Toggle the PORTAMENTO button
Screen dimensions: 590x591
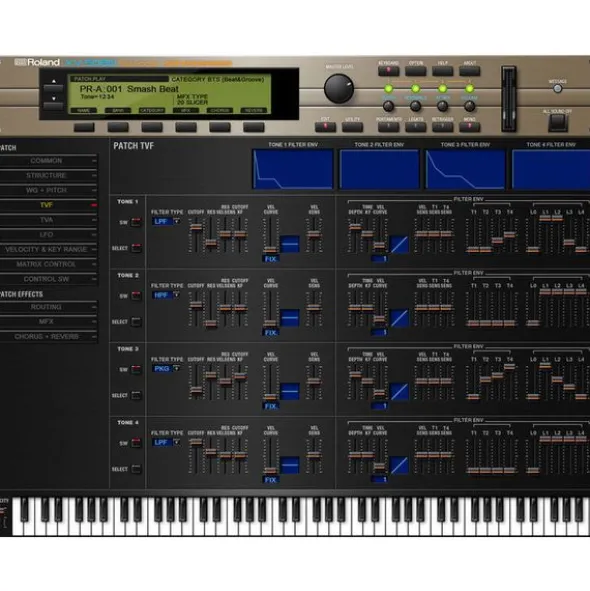[x=388, y=127]
